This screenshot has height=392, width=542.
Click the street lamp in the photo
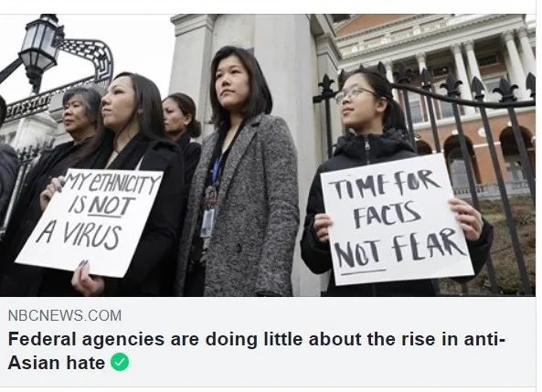tap(40, 50)
